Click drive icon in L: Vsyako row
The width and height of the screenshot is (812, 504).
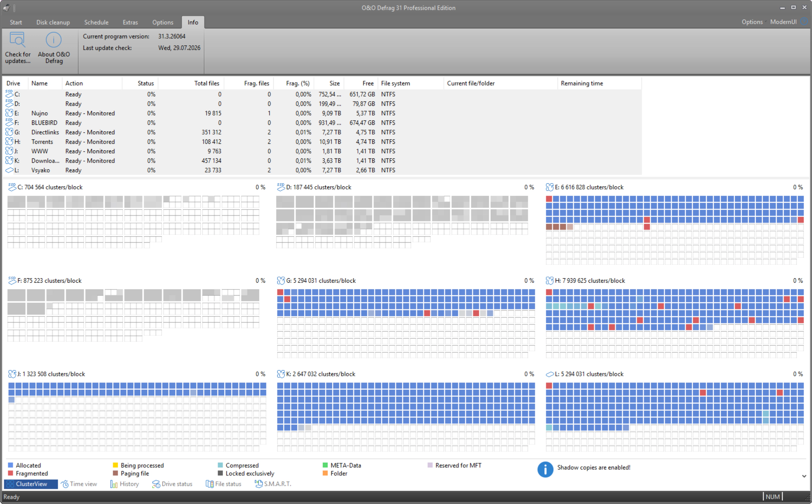(x=9, y=170)
